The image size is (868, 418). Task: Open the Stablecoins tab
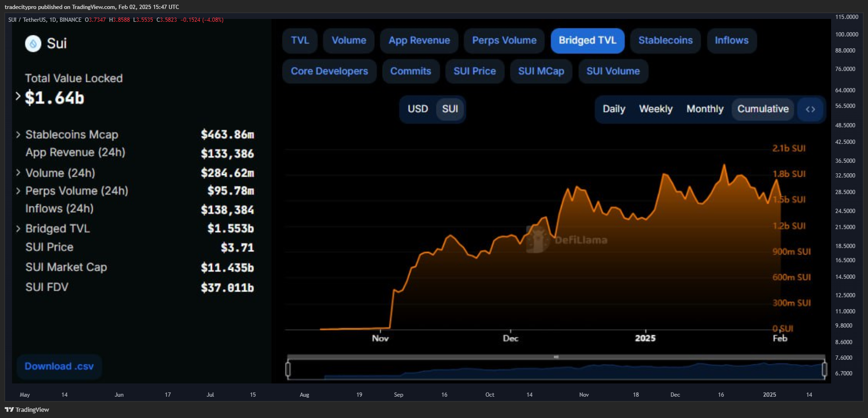tap(666, 40)
